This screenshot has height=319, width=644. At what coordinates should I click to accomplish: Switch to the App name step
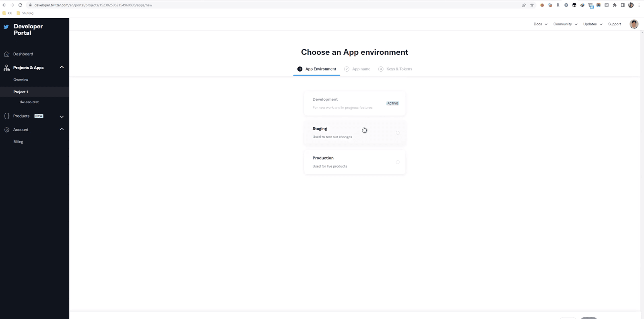357,69
